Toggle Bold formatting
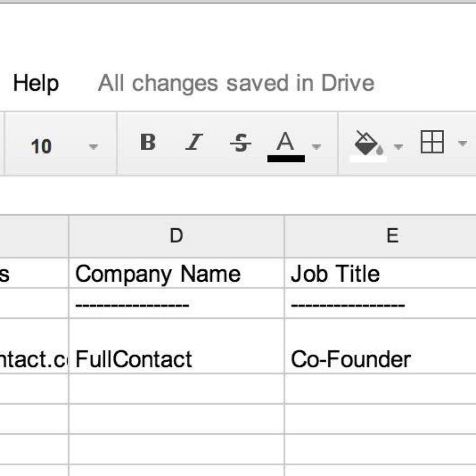476x476 pixels. (x=148, y=143)
